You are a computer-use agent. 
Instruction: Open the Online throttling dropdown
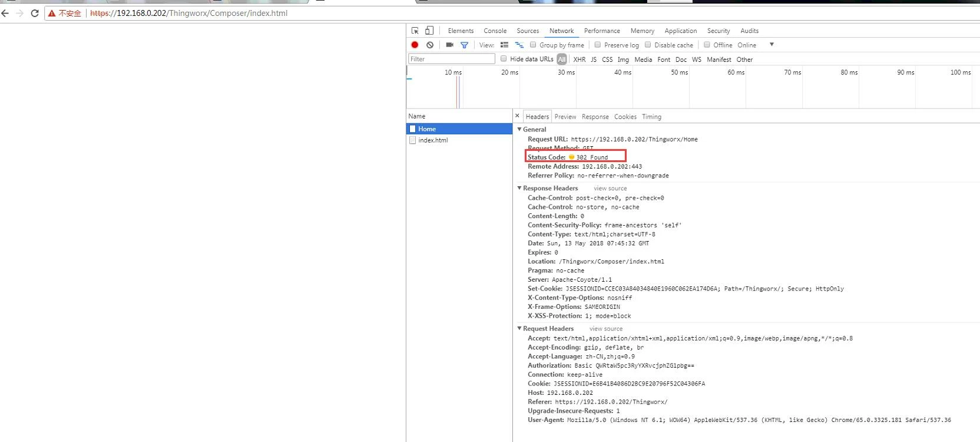tap(756, 45)
